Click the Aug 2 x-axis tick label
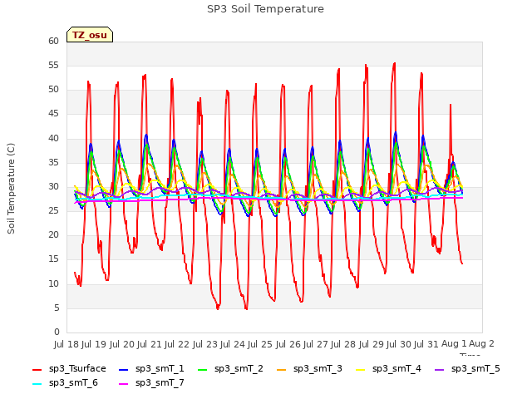Screen dimensions: 532x399 [482, 344]
